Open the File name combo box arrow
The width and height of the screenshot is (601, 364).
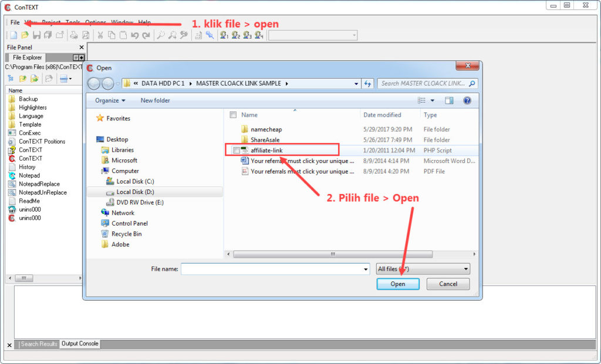(x=365, y=269)
